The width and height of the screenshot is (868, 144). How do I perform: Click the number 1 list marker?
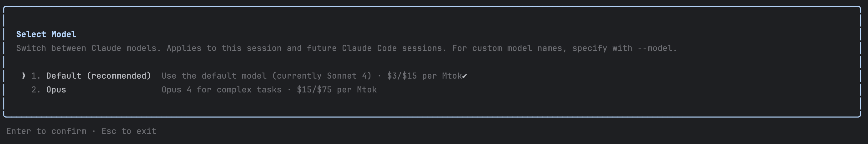35,76
